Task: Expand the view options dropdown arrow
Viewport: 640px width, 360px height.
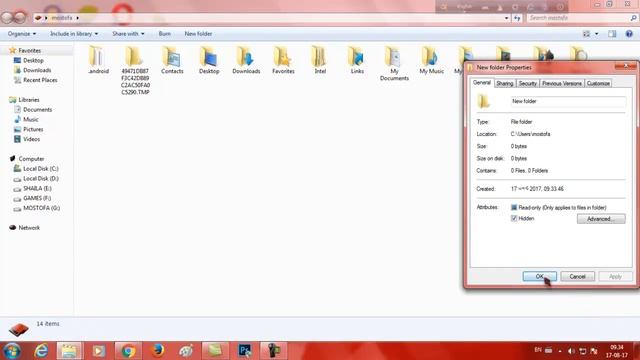Action: pos(596,34)
